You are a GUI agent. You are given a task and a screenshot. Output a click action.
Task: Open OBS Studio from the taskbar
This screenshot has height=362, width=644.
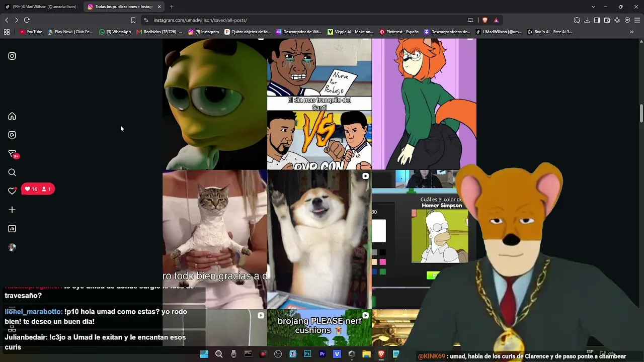[x=278, y=354]
